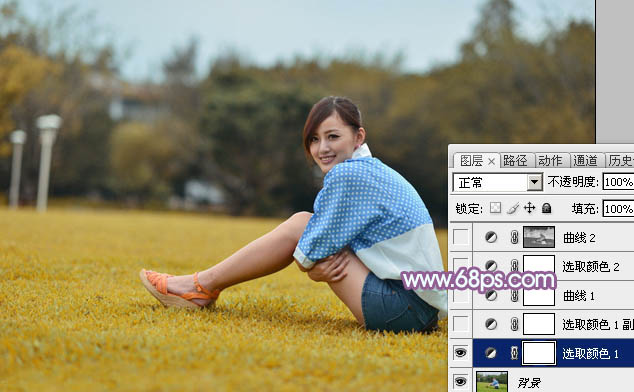Show the 曲线 1 layer
634x392 pixels.
pyautogui.click(x=461, y=295)
